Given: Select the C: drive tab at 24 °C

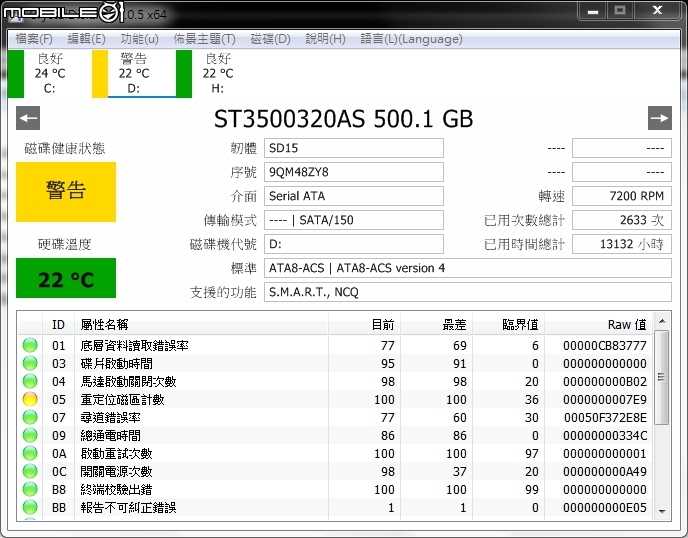Looking at the screenshot, I should tap(50, 73).
